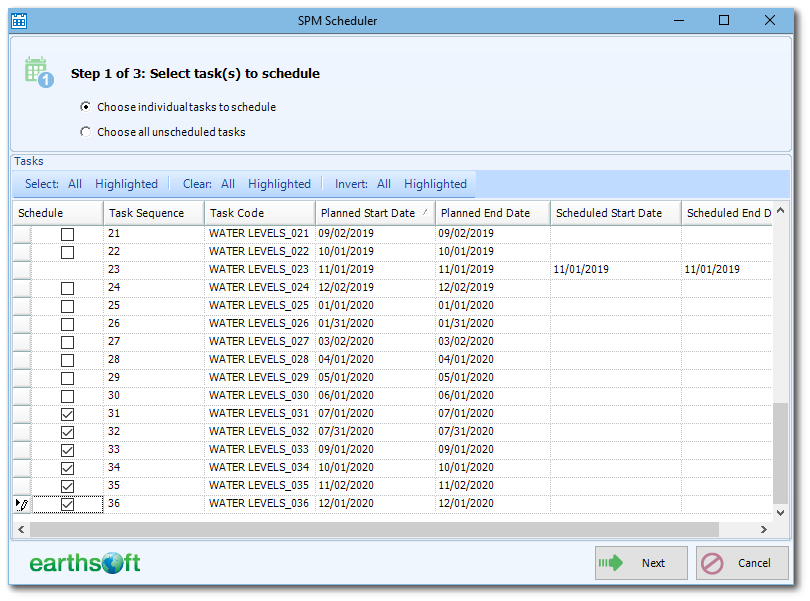
Task: Select "Choose all unscheduled tasks"
Action: (88, 131)
